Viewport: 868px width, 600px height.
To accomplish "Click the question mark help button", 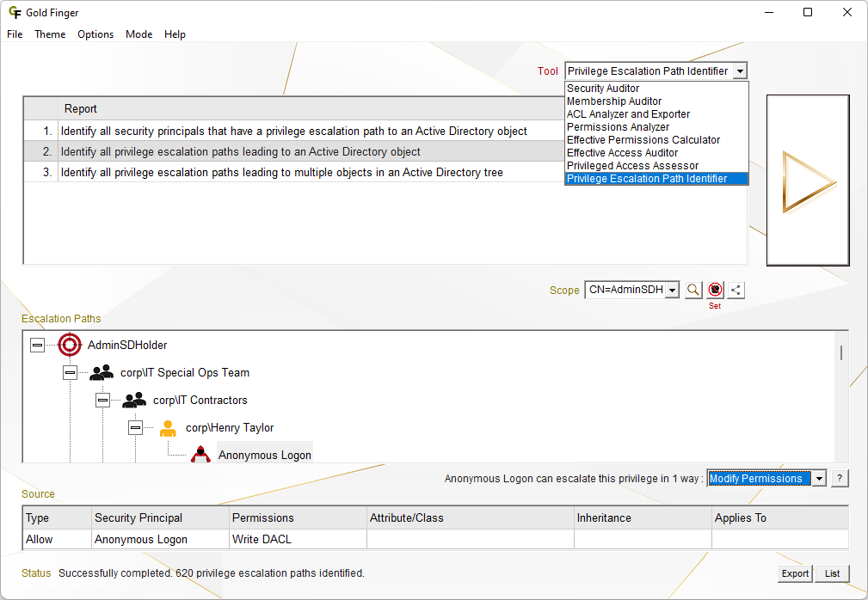I will click(840, 478).
